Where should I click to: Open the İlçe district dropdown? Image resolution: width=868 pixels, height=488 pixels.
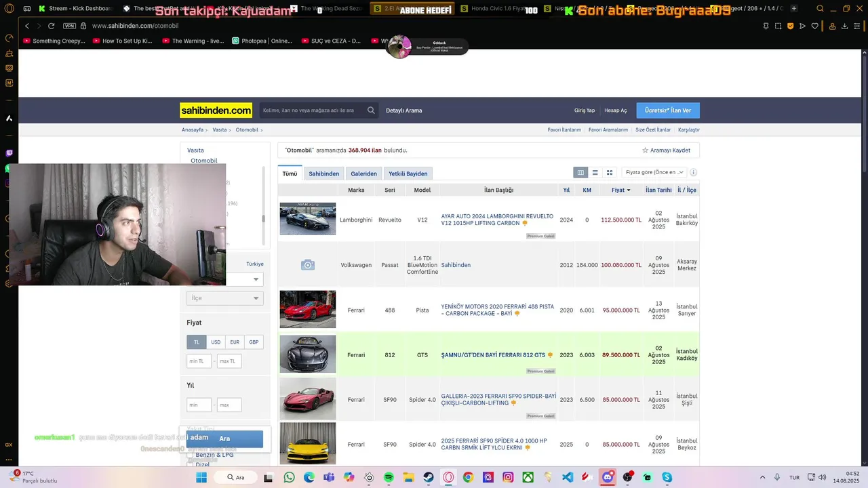[x=225, y=298]
